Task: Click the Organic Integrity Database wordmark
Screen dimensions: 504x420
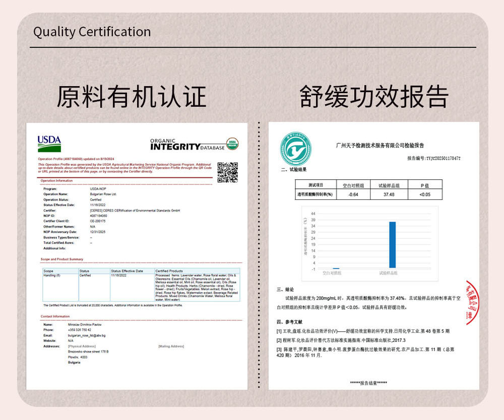Action: pyautogui.click(x=187, y=145)
